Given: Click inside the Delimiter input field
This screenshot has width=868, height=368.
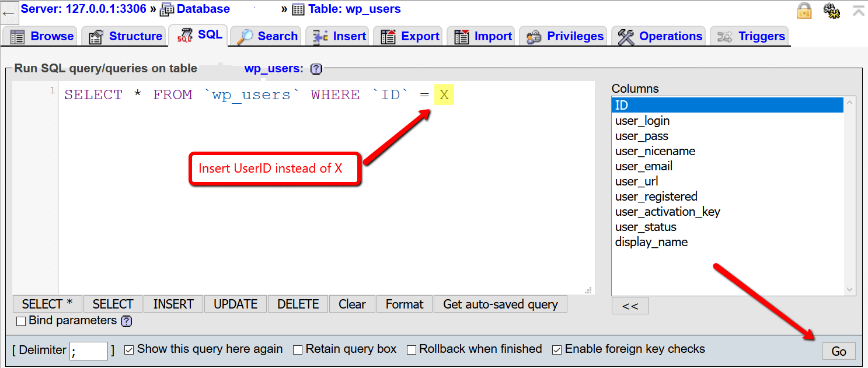Looking at the screenshot, I should point(89,351).
